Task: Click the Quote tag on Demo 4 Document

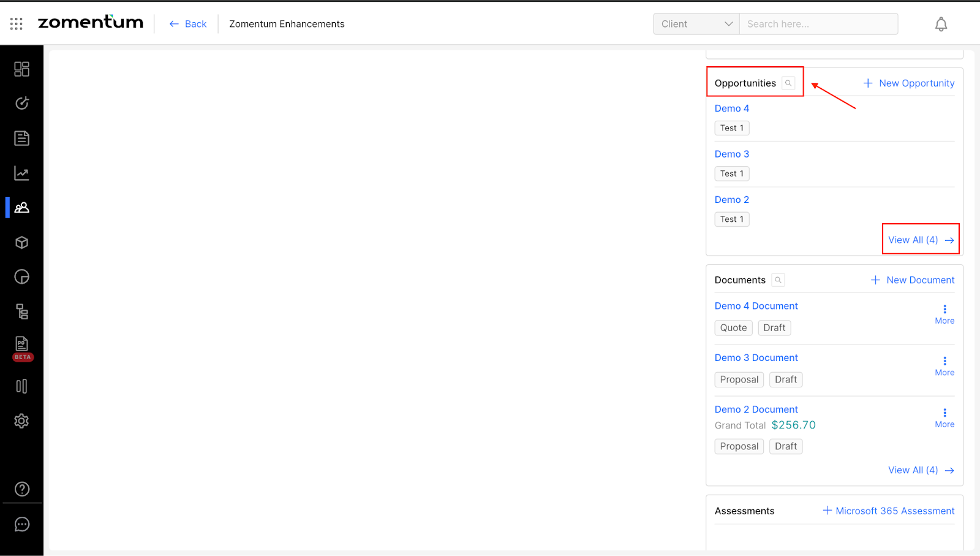Action: [733, 328]
